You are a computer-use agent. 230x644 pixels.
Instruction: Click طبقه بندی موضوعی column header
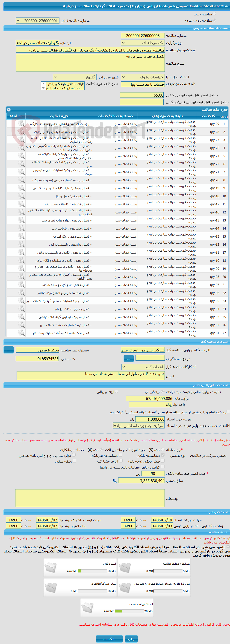tap(167, 116)
